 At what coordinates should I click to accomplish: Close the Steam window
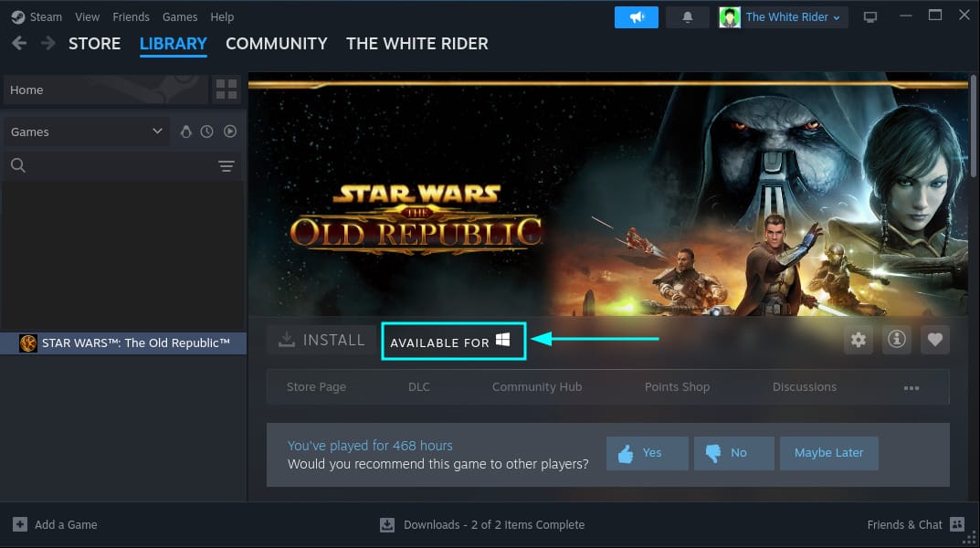pyautogui.click(x=964, y=15)
